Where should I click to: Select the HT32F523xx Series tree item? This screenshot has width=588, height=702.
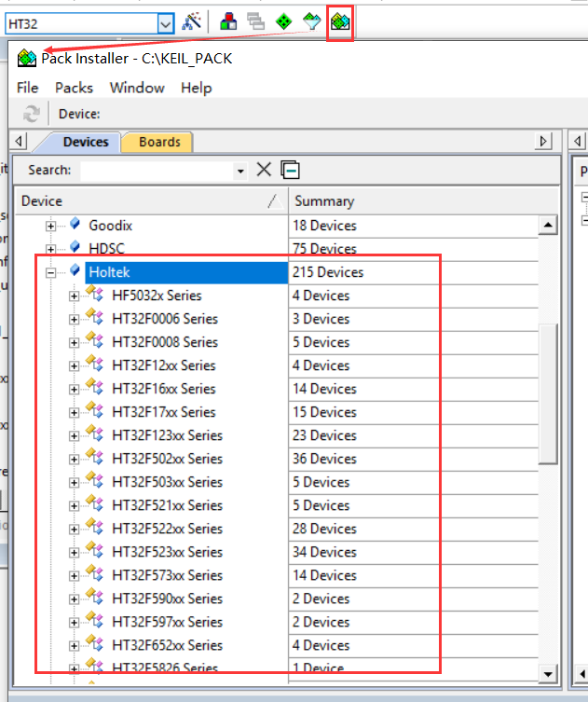[x=167, y=552]
